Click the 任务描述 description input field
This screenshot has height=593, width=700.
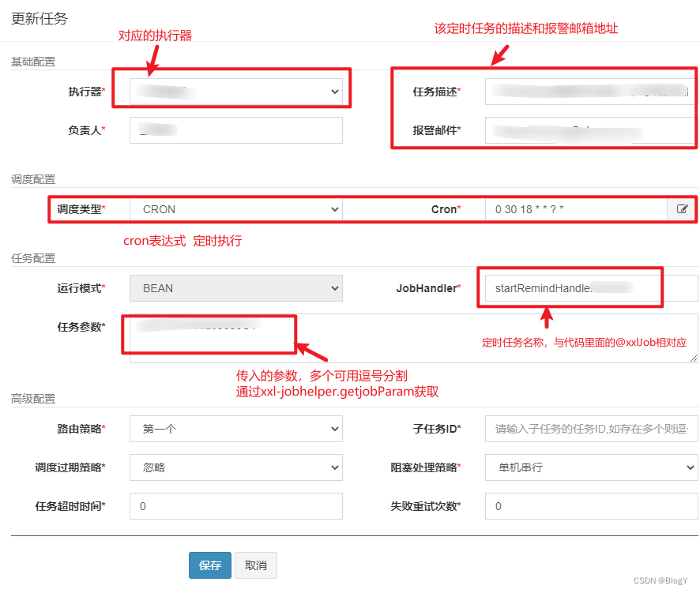[x=589, y=91]
